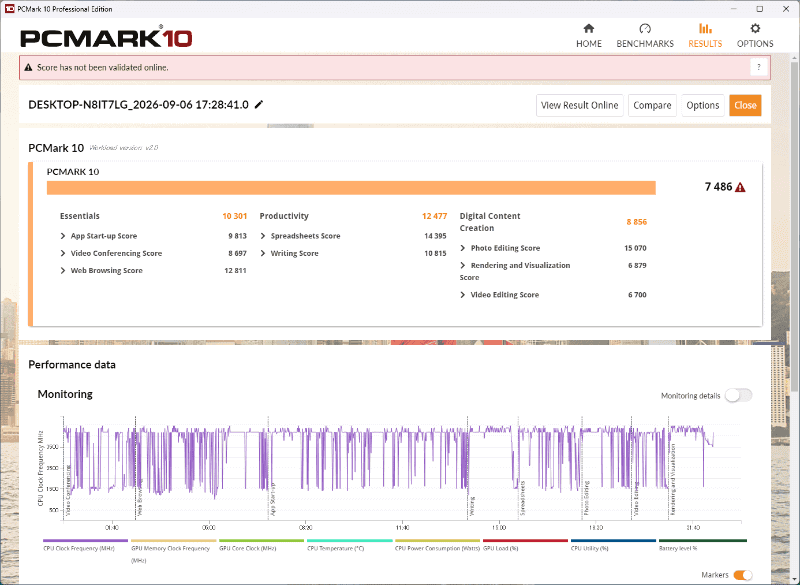Image resolution: width=800 pixels, height=585 pixels.
Task: Click View Result Online button
Action: tap(580, 106)
